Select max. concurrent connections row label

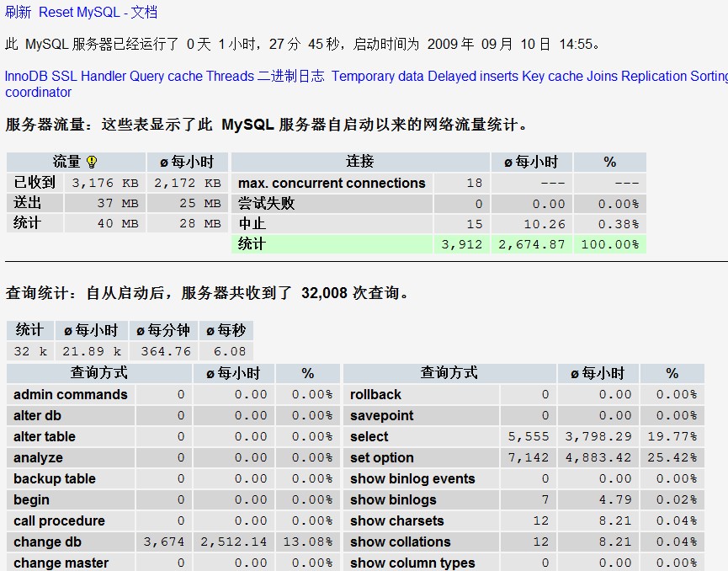pos(332,183)
